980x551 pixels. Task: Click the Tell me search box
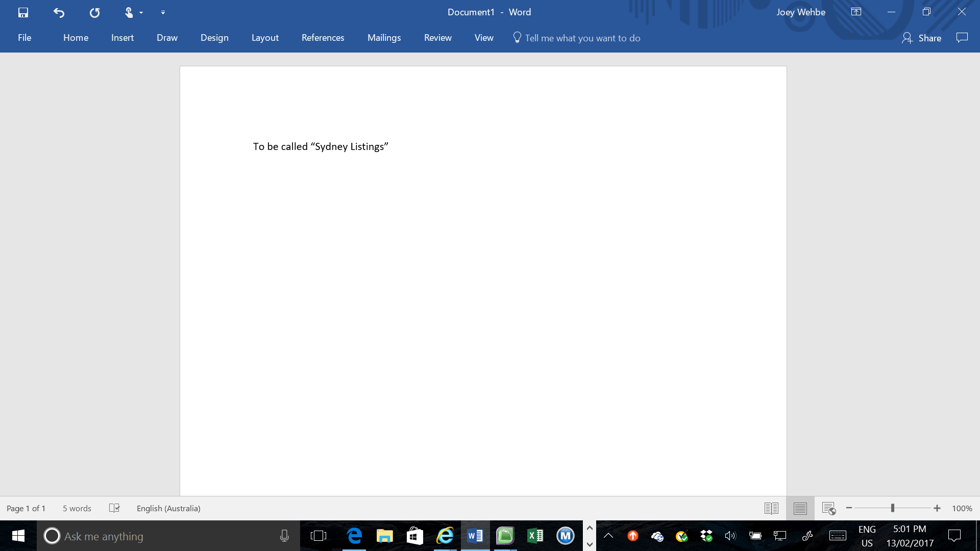coord(582,38)
